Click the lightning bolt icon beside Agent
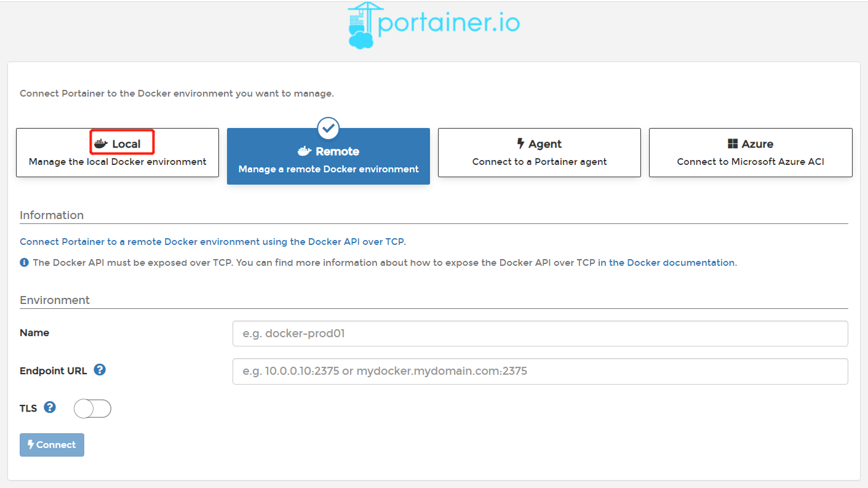The width and height of the screenshot is (868, 488). 520,144
